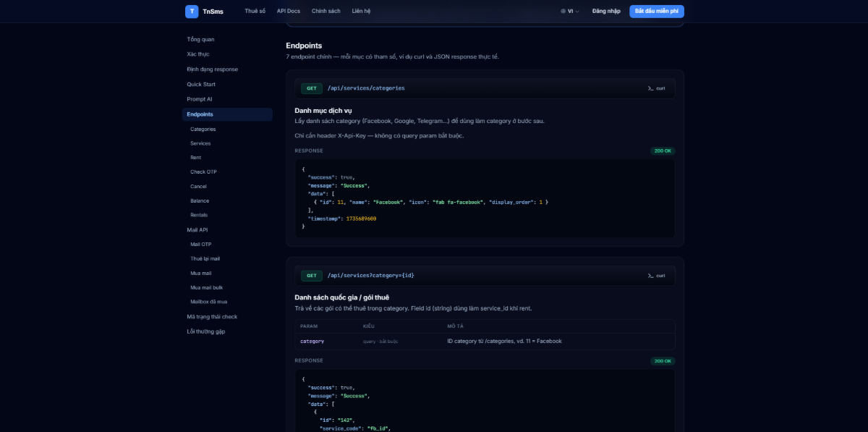This screenshot has height=432, width=868.
Task: Jump to Rentals sub-item
Action: click(199, 215)
